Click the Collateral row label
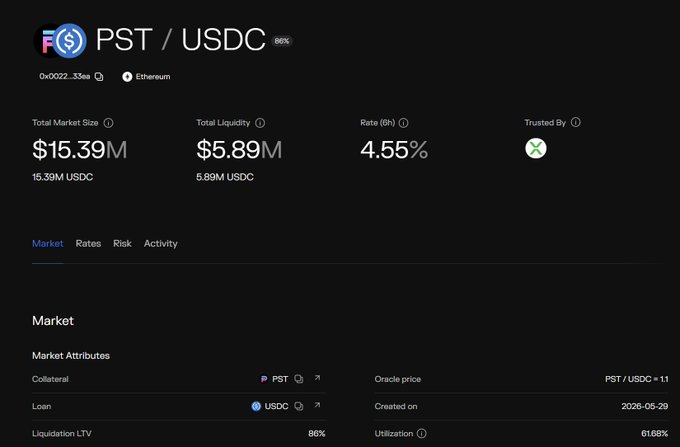680x447 pixels. click(x=50, y=379)
